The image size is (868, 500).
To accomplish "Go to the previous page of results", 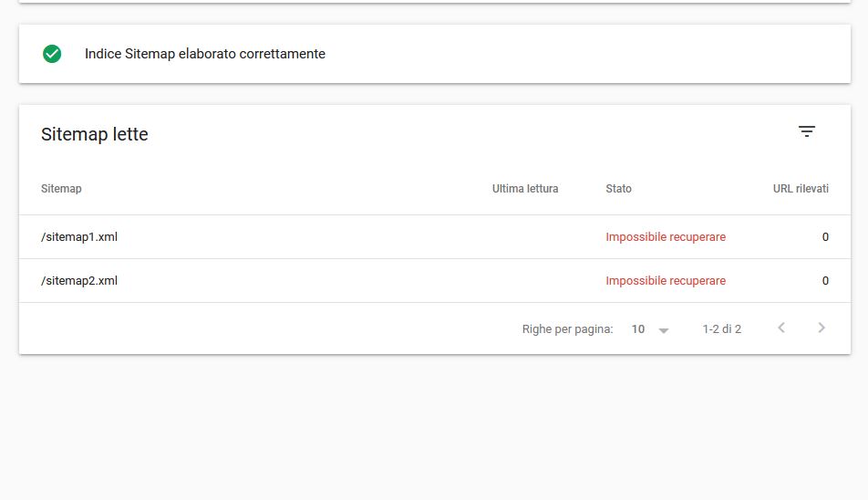I will (781, 328).
